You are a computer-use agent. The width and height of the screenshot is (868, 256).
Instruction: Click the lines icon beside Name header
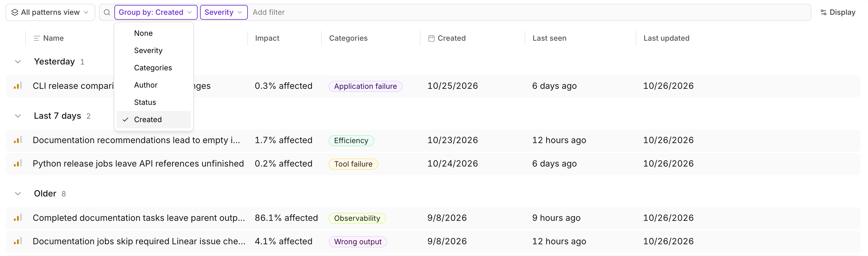(37, 38)
